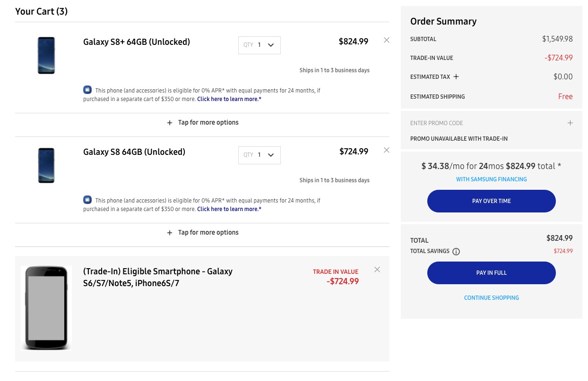Click the Galaxy S8+ product thumbnail
The image size is (588, 381).
(x=46, y=55)
